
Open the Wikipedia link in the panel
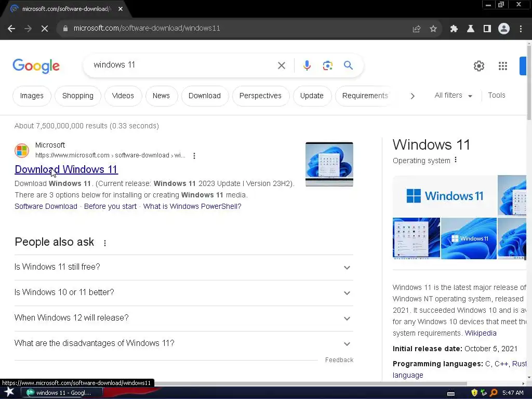coord(481,333)
